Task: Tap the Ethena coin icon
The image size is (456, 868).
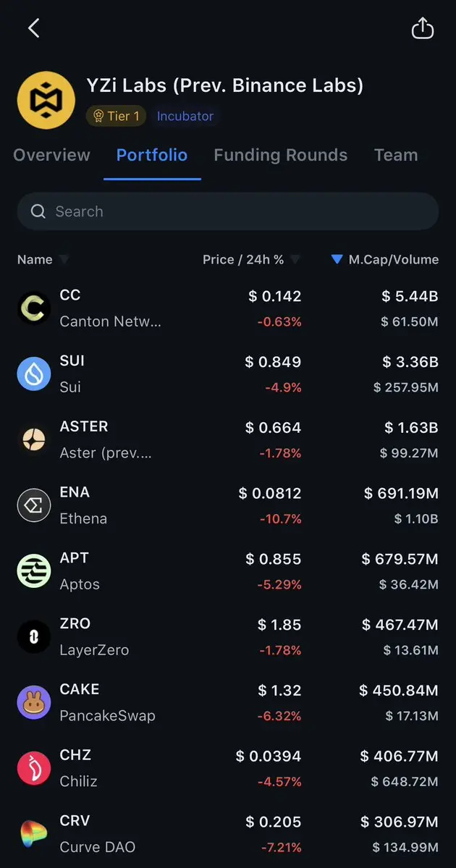Action: click(33, 505)
